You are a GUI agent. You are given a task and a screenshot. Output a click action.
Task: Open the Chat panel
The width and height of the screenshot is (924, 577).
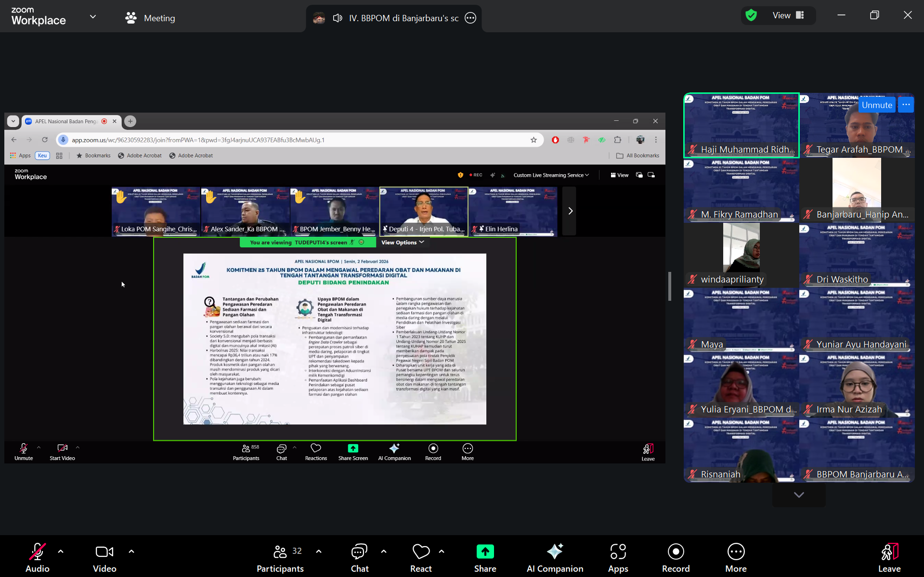coord(359,558)
